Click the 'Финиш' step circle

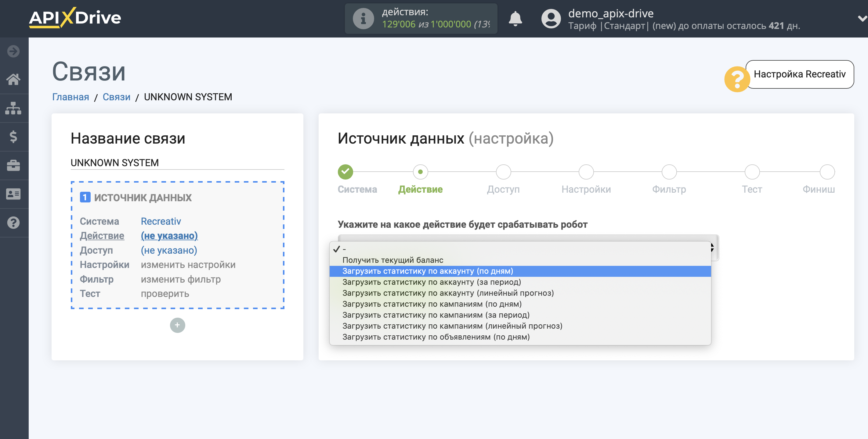coord(827,172)
